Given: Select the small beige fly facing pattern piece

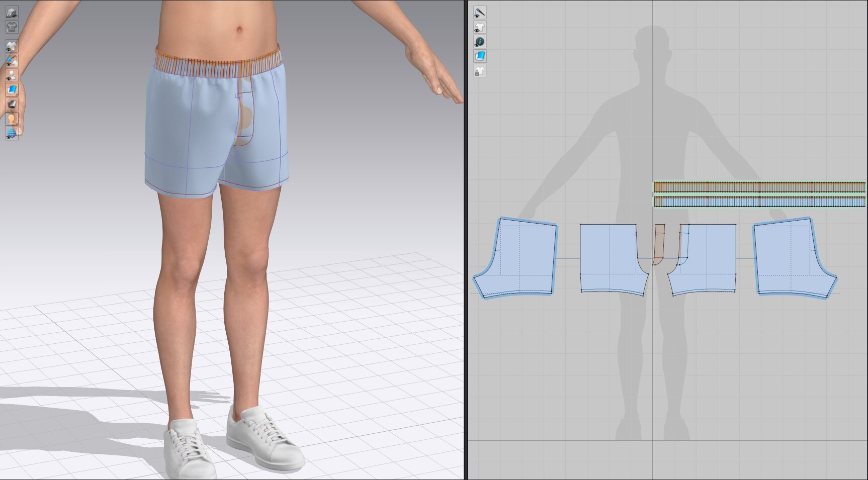Looking at the screenshot, I should (x=659, y=245).
